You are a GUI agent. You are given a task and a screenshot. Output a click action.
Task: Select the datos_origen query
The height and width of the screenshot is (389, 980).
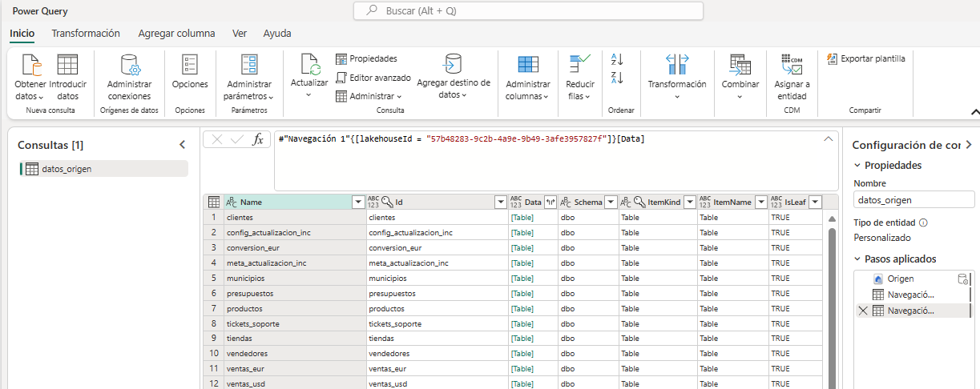click(104, 169)
